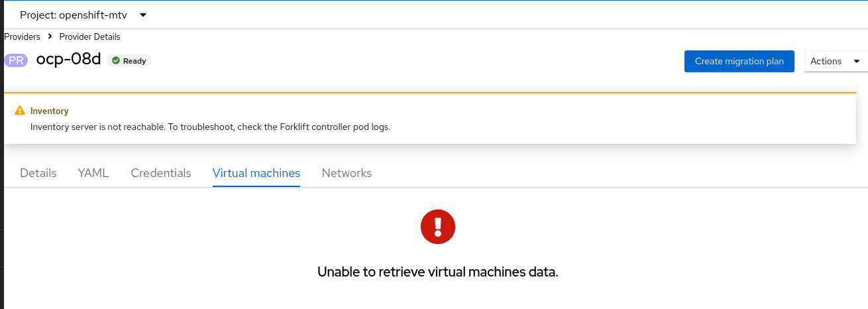
Task: Click the green checkmark status icon
Action: click(116, 60)
